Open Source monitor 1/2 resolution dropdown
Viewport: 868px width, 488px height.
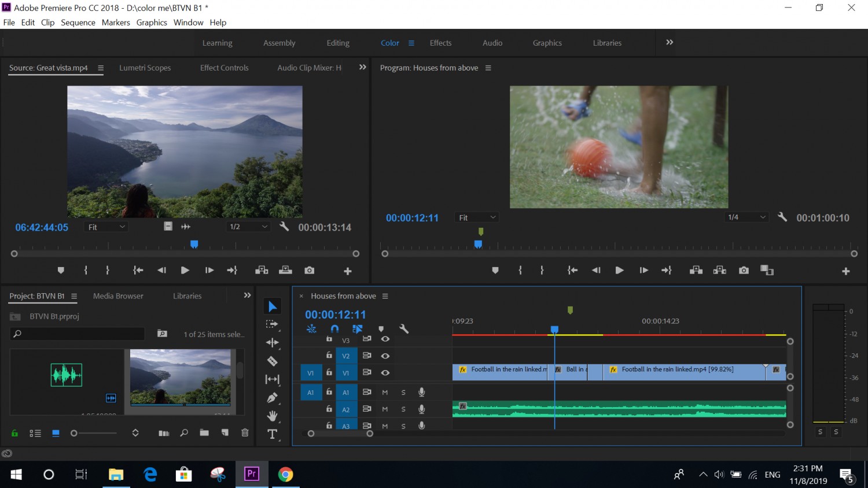tap(248, 227)
